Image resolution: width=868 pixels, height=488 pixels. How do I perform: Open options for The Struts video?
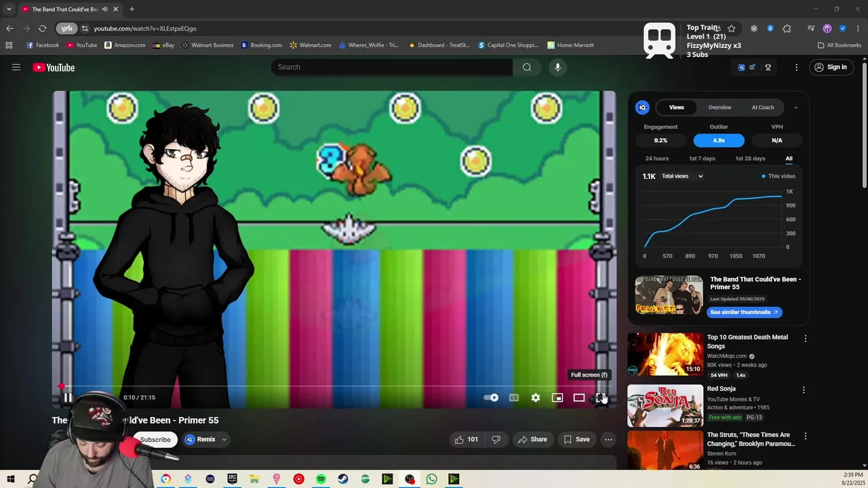pyautogui.click(x=806, y=436)
